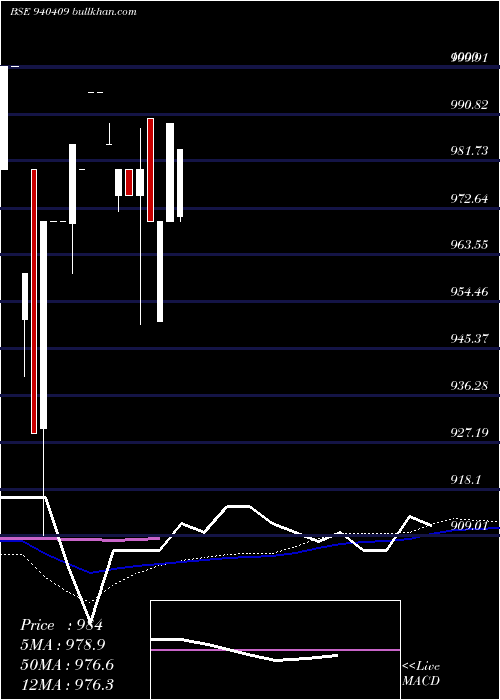
Task: Click the last white candlestick on the right
Action: 180,183
